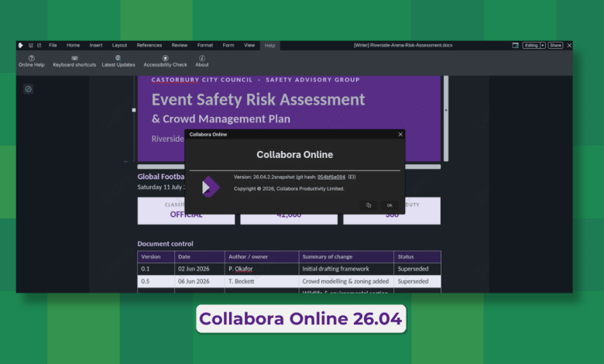This screenshot has width=604, height=364.
Task: Click the 'Version' table header cell
Action: pos(156,257)
